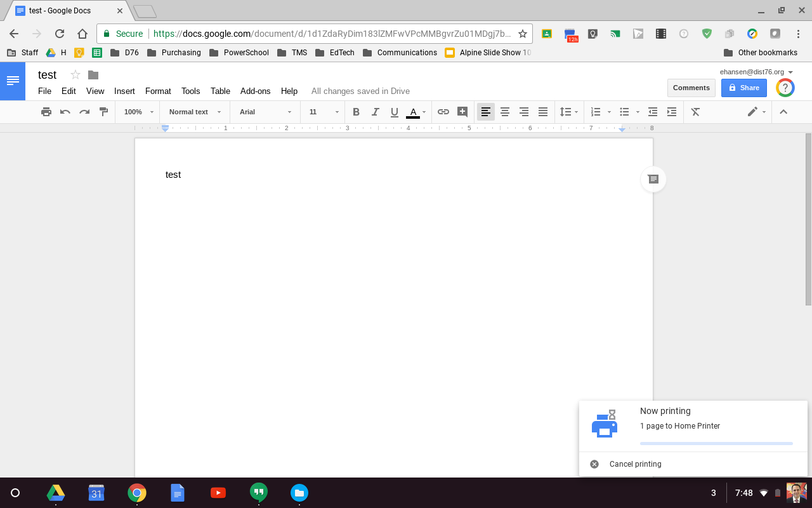Screen dimensions: 812x508
Task: Click the Print icon in toolbar
Action: coord(46,112)
